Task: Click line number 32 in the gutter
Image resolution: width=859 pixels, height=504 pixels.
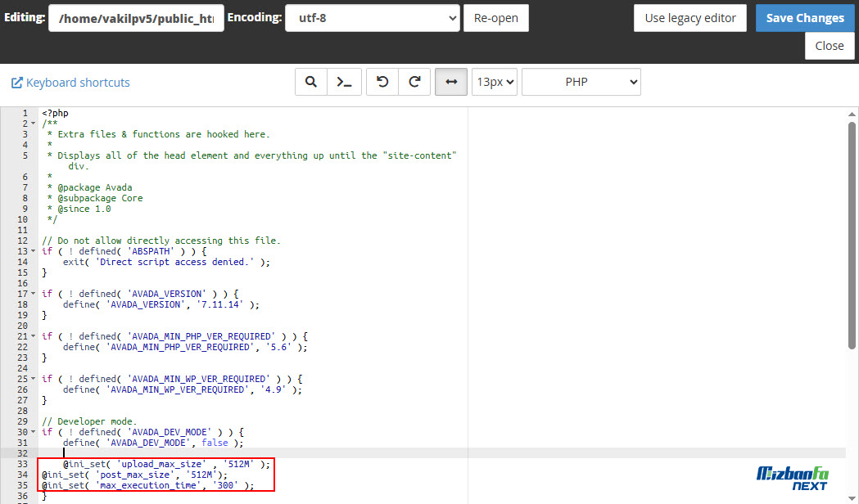Action: coord(22,453)
